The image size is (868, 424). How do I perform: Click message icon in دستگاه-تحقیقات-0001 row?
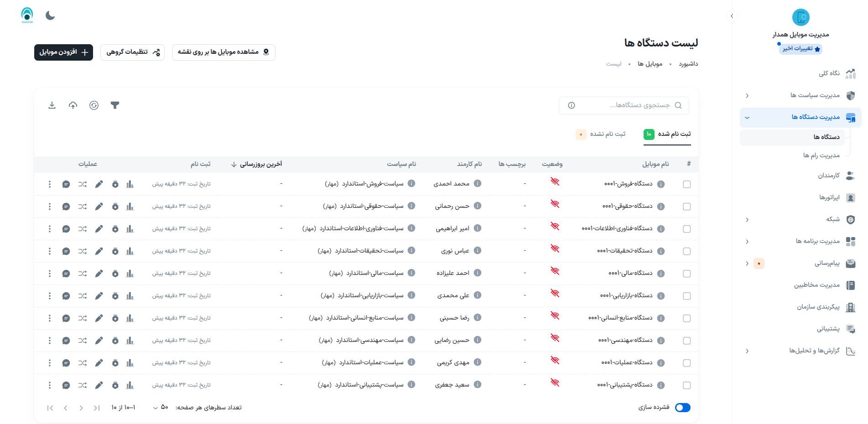pyautogui.click(x=66, y=251)
